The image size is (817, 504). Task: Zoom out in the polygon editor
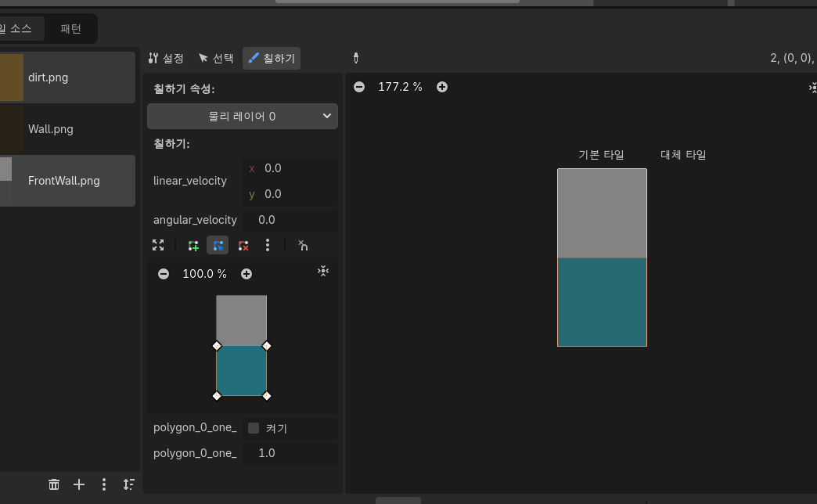coord(164,274)
